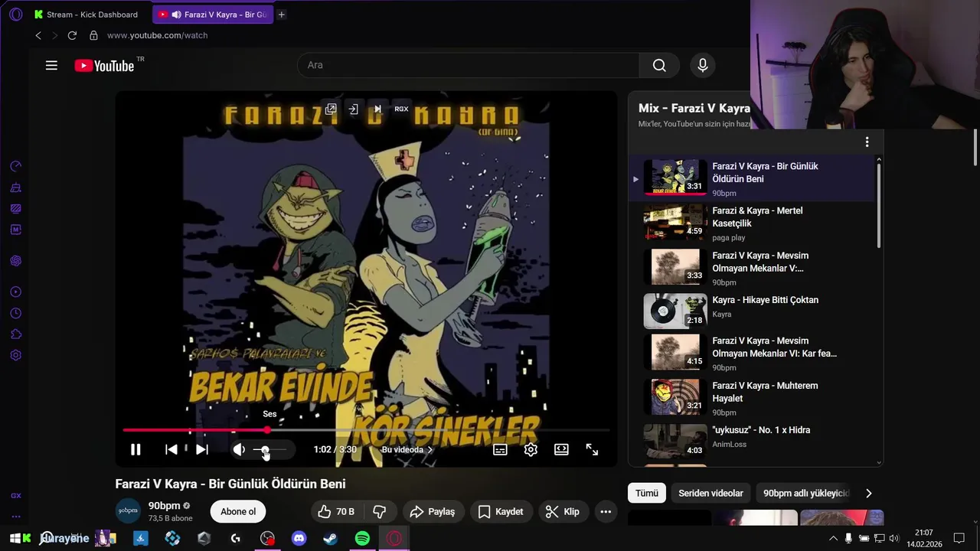Mute the video with speaker icon
Viewport: 980px width, 551px height.
(239, 450)
